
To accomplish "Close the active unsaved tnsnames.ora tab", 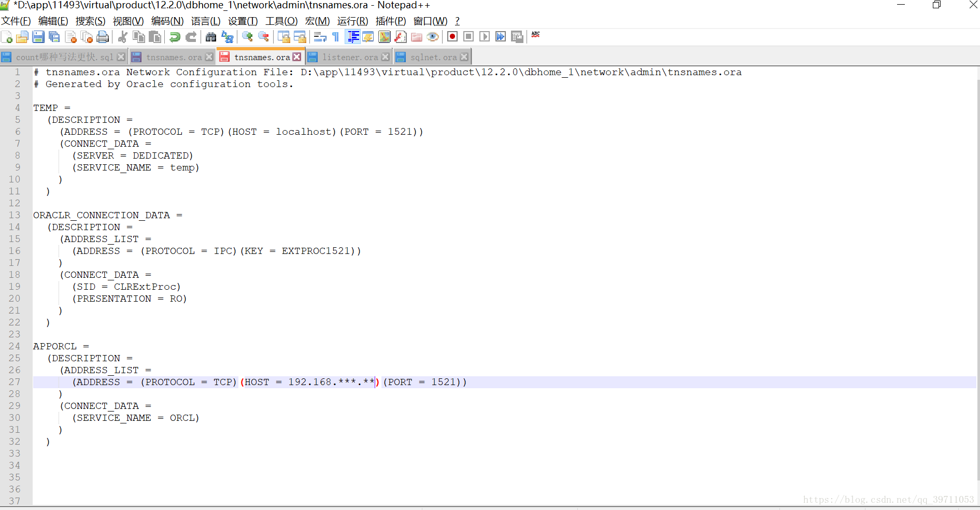I will (x=297, y=57).
